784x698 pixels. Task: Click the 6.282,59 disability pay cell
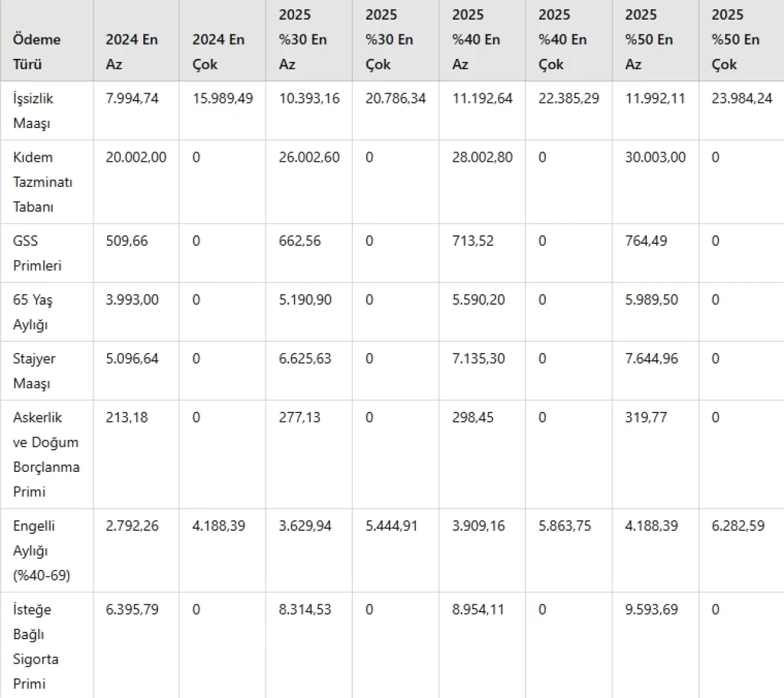tap(737, 525)
